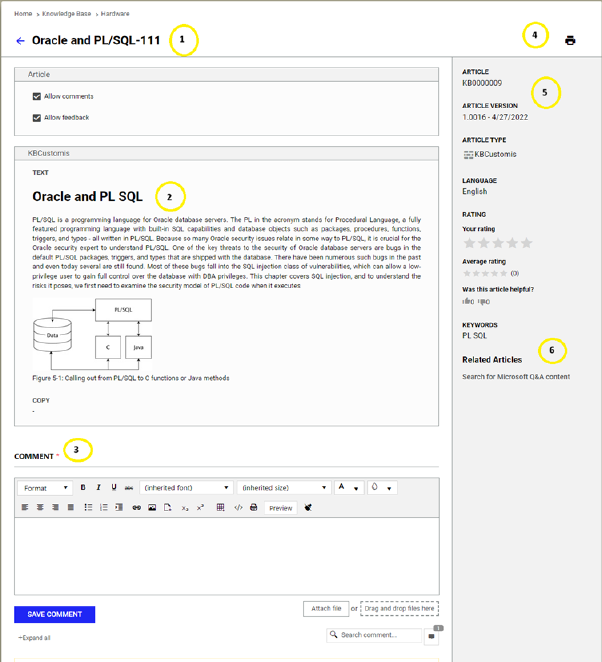Click the thumbs-up helpful icon

[x=467, y=301]
